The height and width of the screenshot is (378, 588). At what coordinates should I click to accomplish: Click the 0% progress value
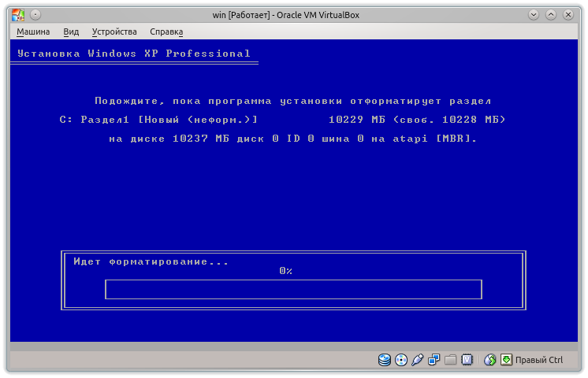286,271
